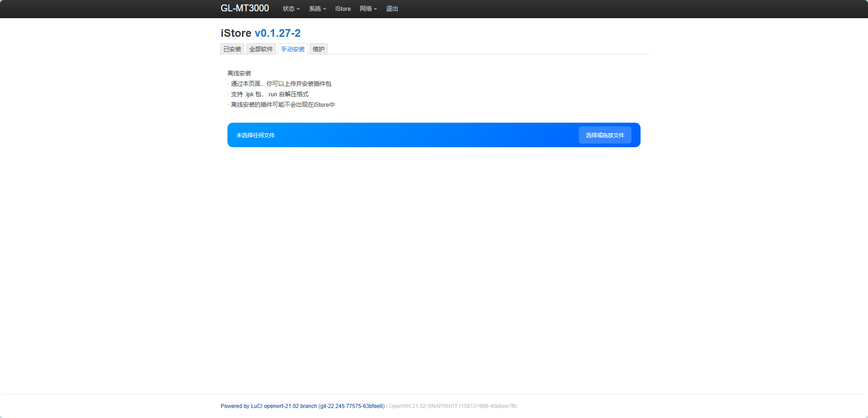868x418 pixels.
Task: Click the 网络 dropdown chevron arrow
Action: (x=376, y=9)
